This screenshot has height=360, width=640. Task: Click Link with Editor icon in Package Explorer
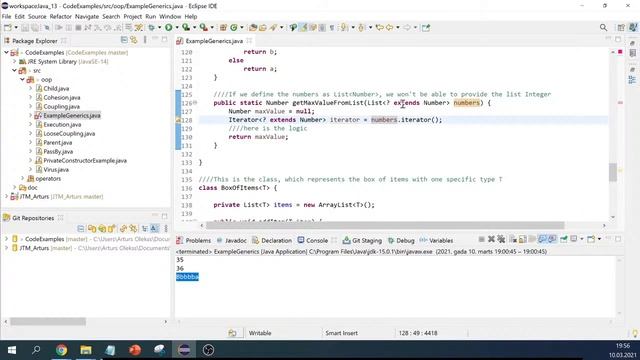point(134,40)
